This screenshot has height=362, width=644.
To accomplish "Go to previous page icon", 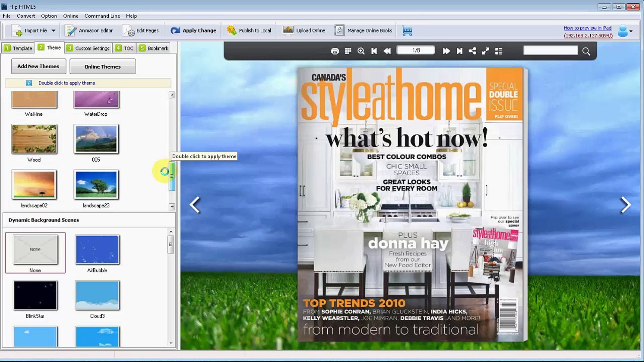I will point(387,51).
